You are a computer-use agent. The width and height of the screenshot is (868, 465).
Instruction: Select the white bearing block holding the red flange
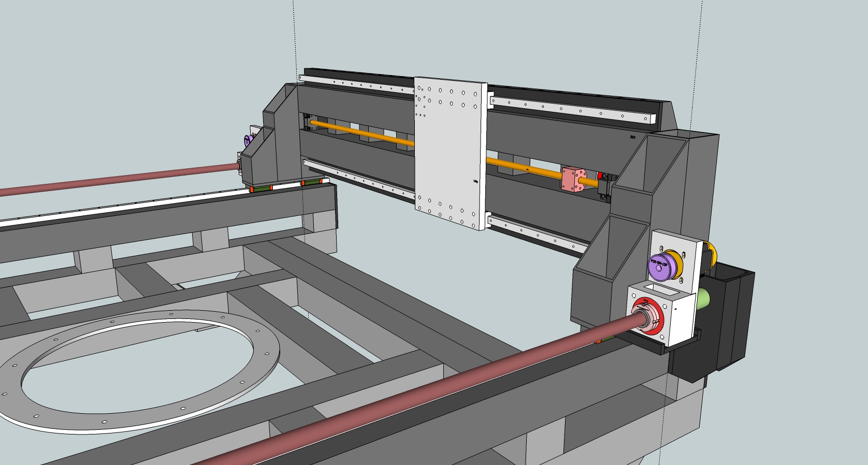tap(678, 321)
